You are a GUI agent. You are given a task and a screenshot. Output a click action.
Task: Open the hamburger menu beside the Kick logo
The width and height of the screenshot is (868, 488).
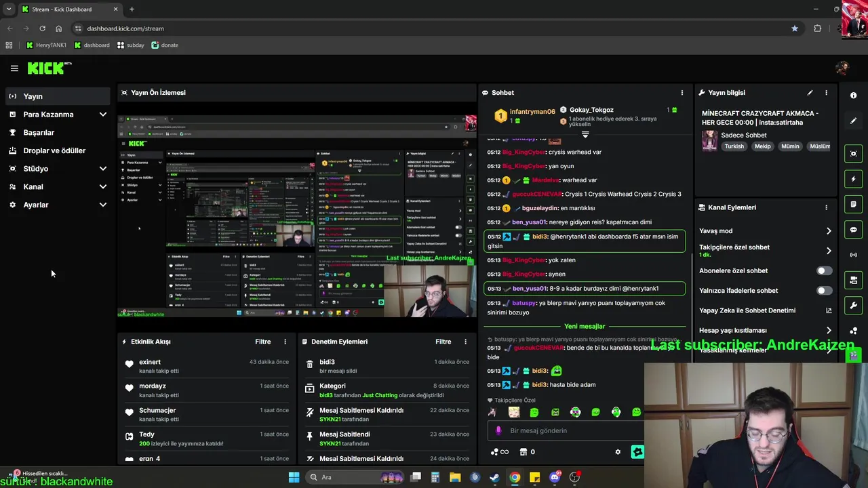coord(14,68)
